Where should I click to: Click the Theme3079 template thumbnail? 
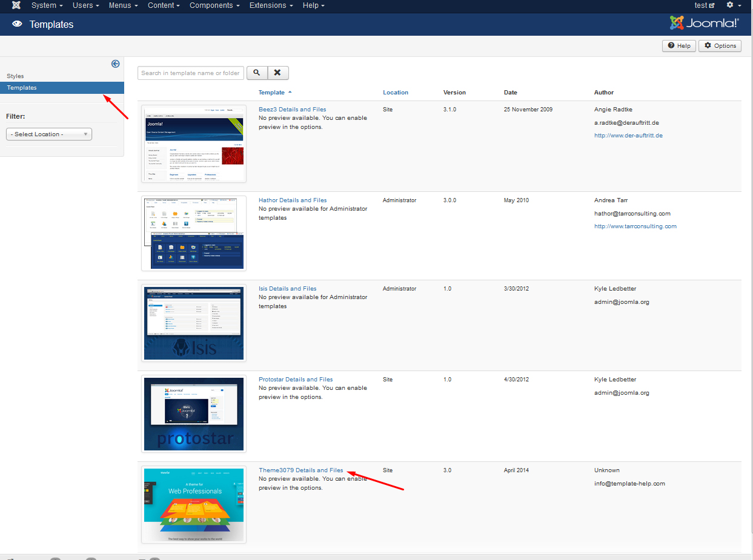194,505
